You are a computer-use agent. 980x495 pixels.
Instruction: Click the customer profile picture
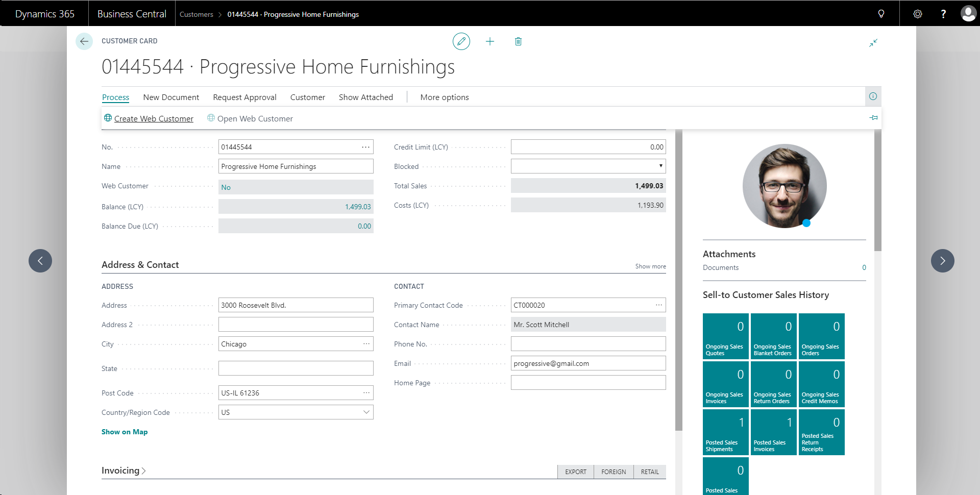click(x=785, y=186)
